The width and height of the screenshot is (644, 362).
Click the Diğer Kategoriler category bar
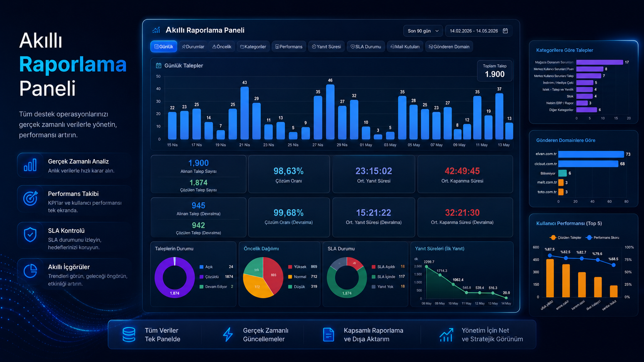coord(587,110)
